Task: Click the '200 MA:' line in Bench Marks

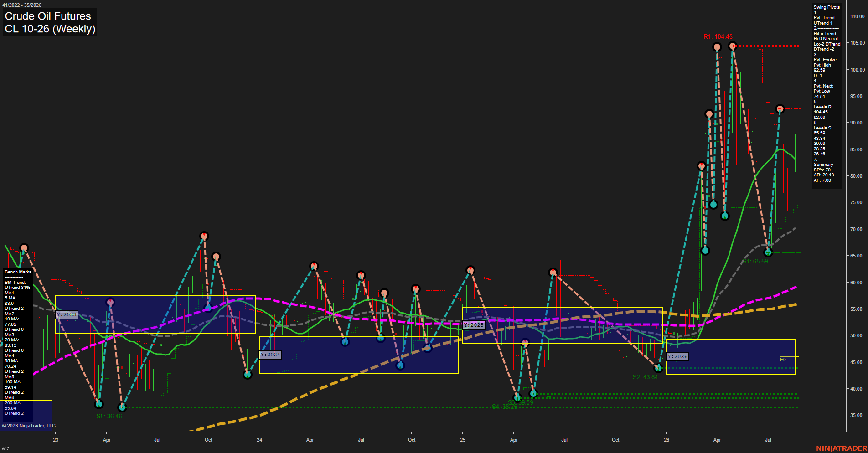Action: click(x=13, y=403)
